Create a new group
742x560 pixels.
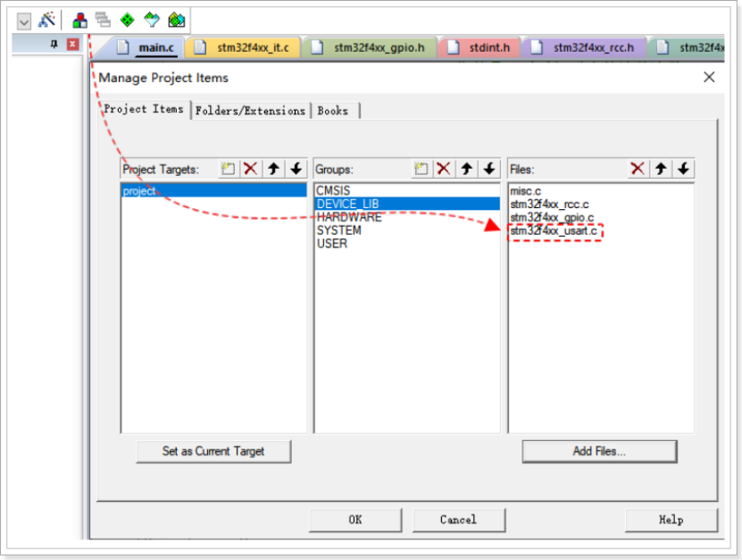coord(421,169)
